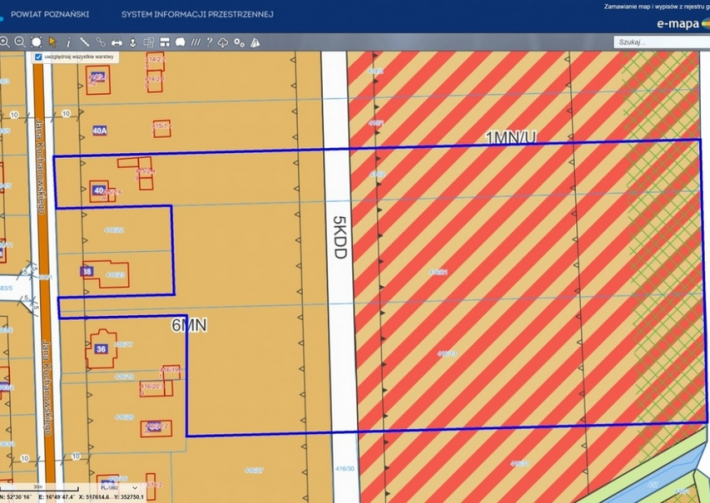Select the arrow pointer selection tool
This screenshot has width=710, height=503.
52,42
